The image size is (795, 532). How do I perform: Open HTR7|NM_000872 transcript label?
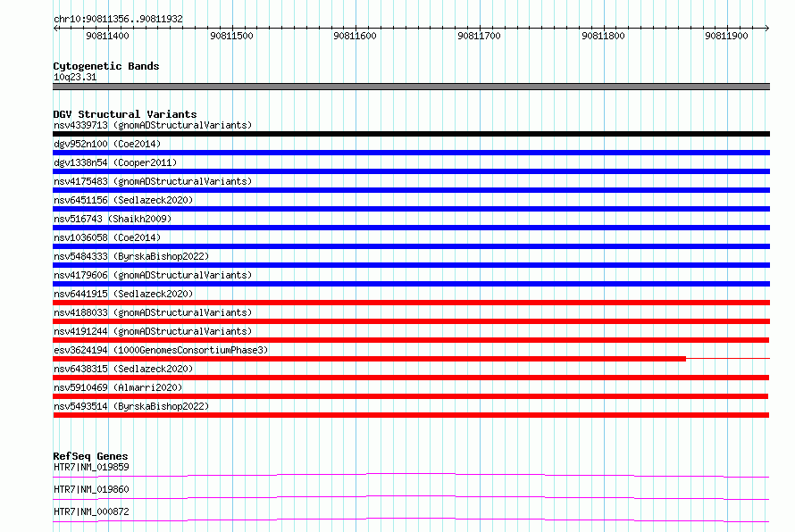point(91,511)
